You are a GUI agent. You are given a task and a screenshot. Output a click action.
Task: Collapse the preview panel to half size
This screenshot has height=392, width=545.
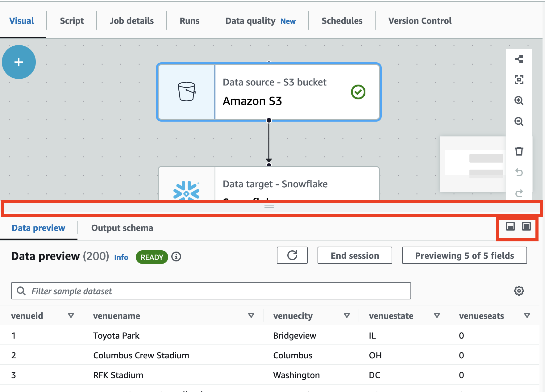click(x=510, y=227)
